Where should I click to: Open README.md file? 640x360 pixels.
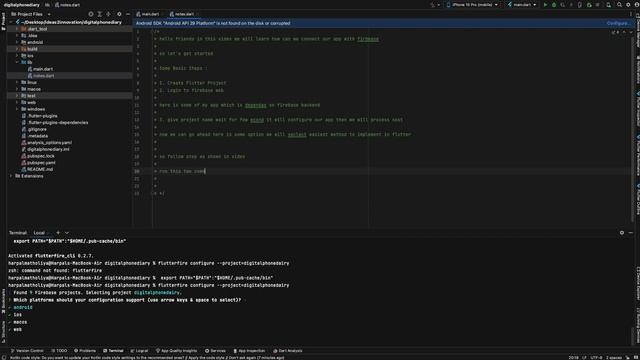pos(40,169)
